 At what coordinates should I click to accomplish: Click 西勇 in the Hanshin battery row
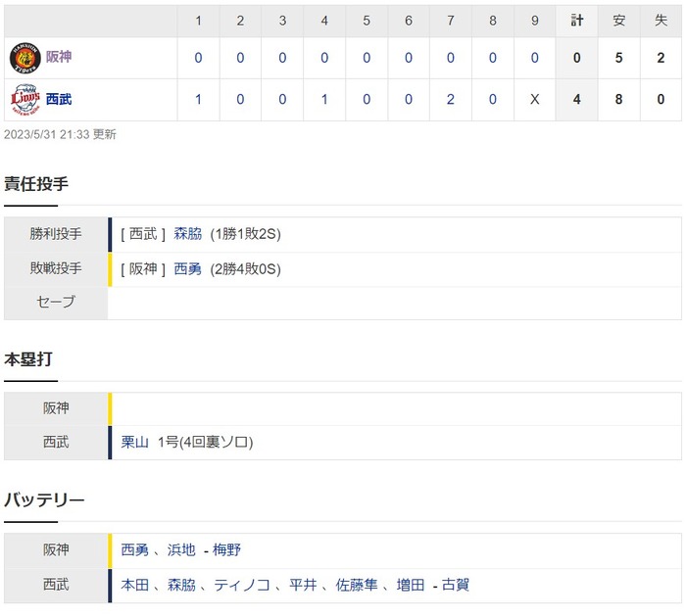(135, 549)
